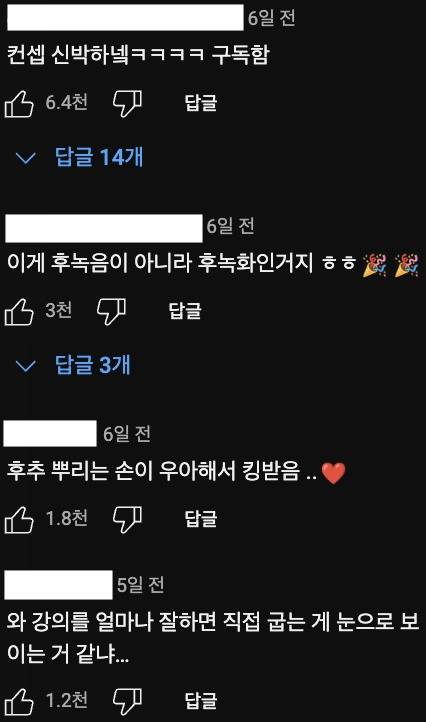Reply to the 킹받음 comment
426x722 pixels.
[201, 519]
